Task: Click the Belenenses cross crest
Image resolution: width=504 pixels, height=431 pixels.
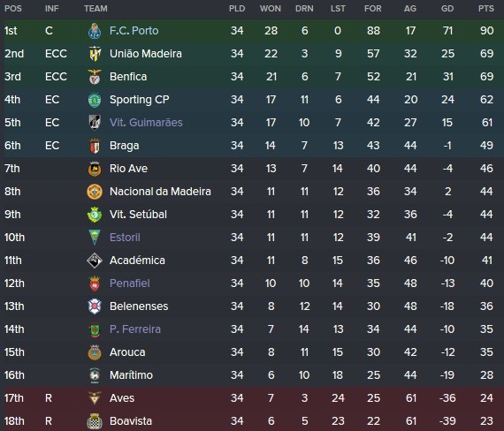Action: pos(95,306)
